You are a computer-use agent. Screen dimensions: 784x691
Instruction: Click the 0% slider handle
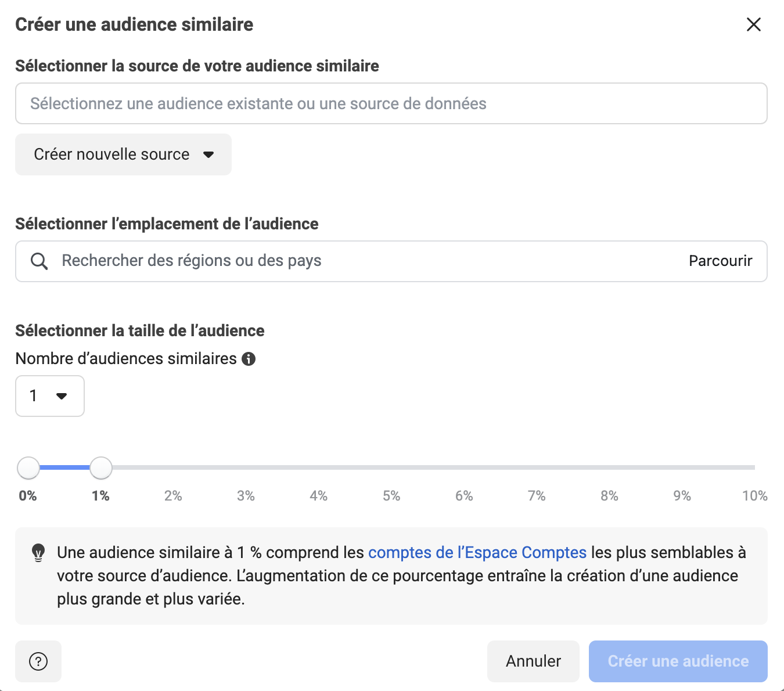point(28,467)
